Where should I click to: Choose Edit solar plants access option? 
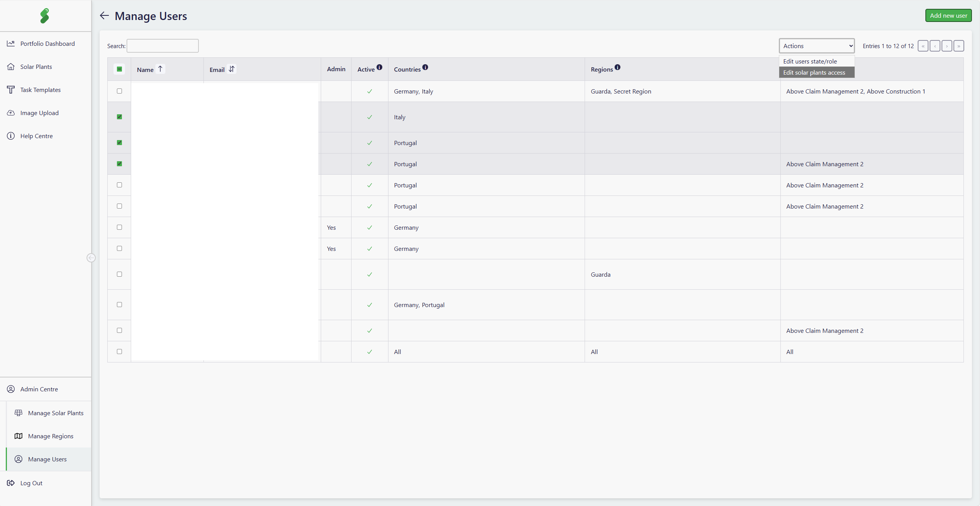click(x=814, y=72)
